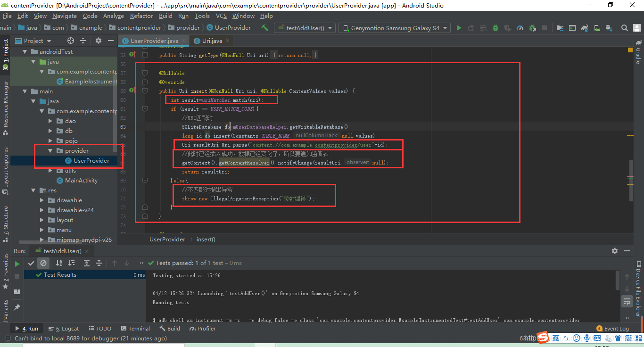
Task: Switch to the Uri.java editor tab
Action: tap(212, 41)
